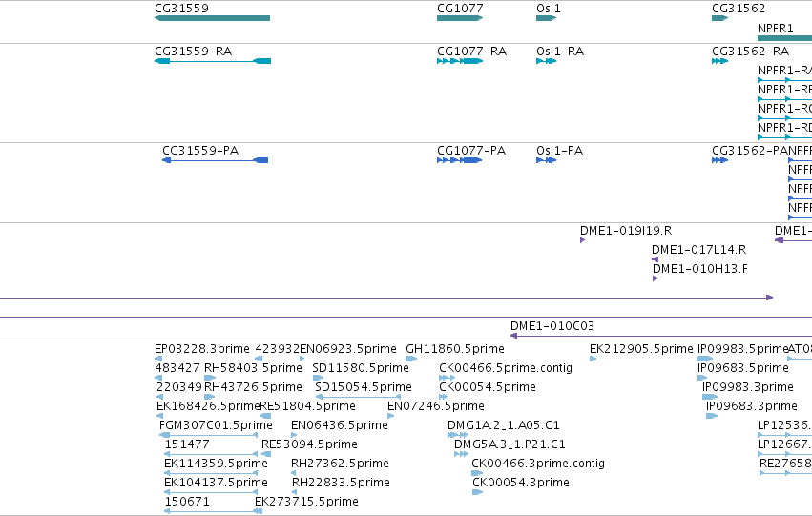Select RE51804.5prime label
This screenshot has height=516, width=812.
click(x=307, y=406)
